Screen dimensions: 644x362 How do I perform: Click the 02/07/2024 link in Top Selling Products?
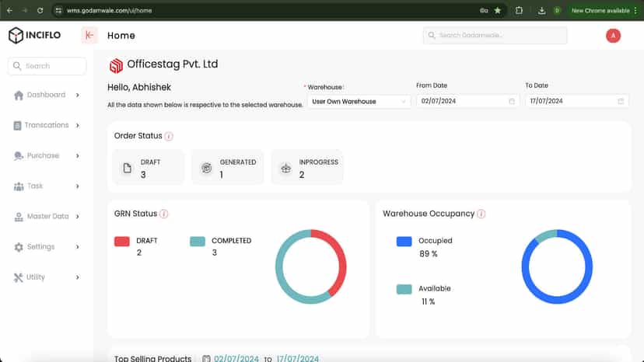coord(236,359)
